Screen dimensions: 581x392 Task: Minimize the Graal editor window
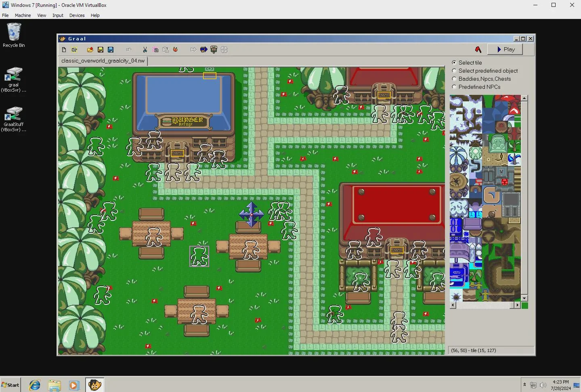(x=516, y=39)
